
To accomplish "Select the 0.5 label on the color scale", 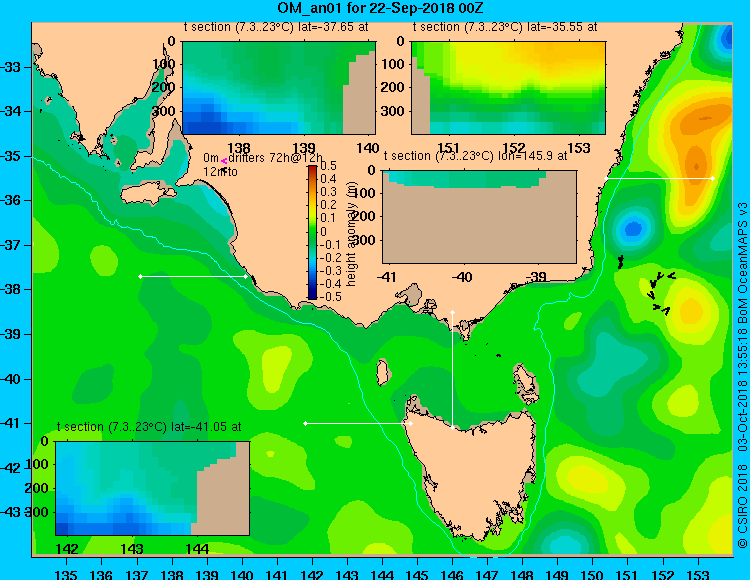I will coord(328,166).
